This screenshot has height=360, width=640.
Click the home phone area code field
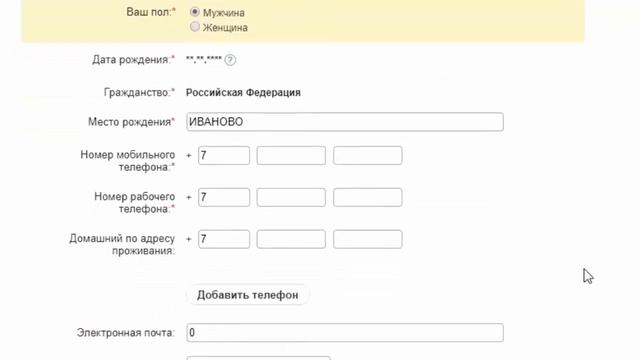click(291, 239)
